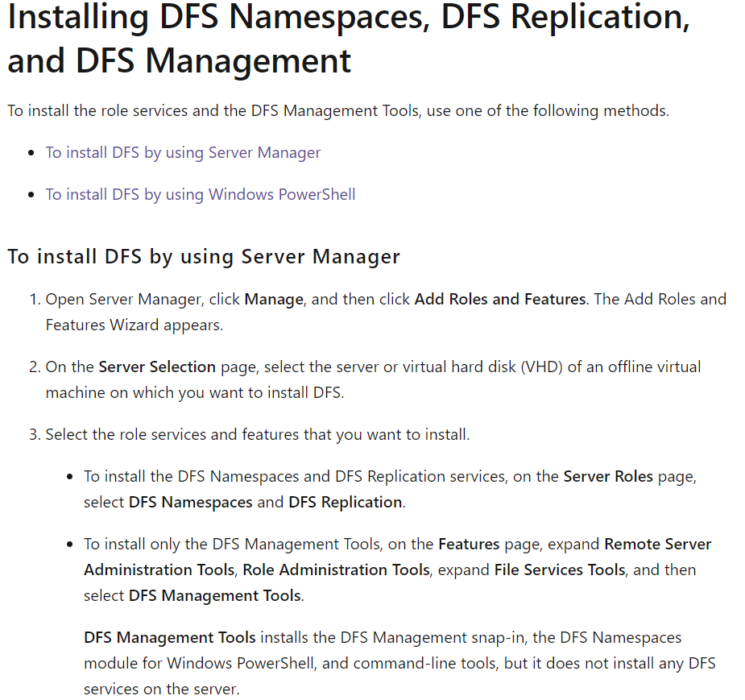
Task: Click bold text 'Remote Server' in second bullet
Action: click(657, 544)
